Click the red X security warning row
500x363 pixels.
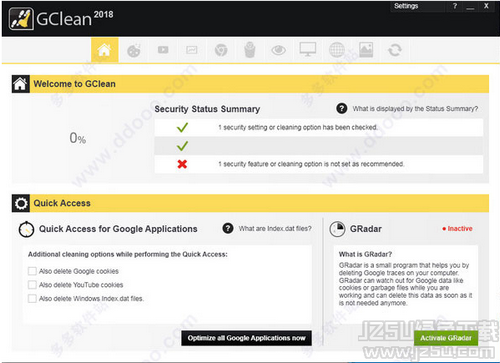[319, 164]
